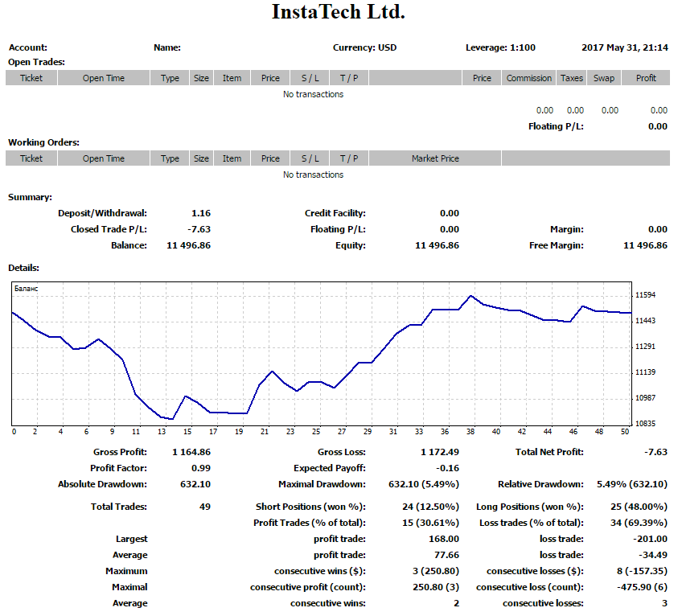Click Gross Profit value 1 164.86
This screenshot has width=678, height=616.
coord(191,452)
